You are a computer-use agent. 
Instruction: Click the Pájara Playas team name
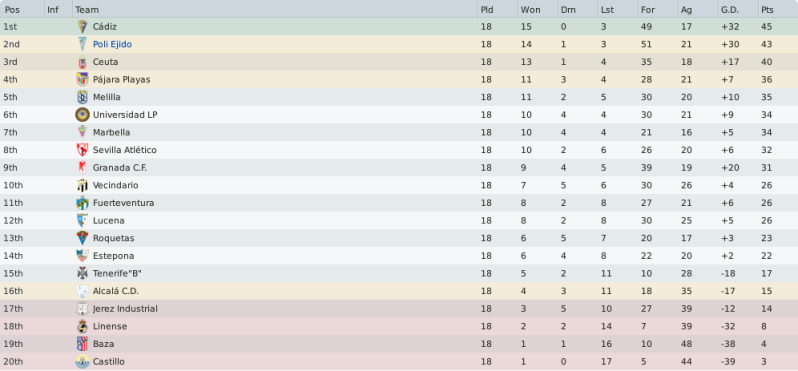121,80
